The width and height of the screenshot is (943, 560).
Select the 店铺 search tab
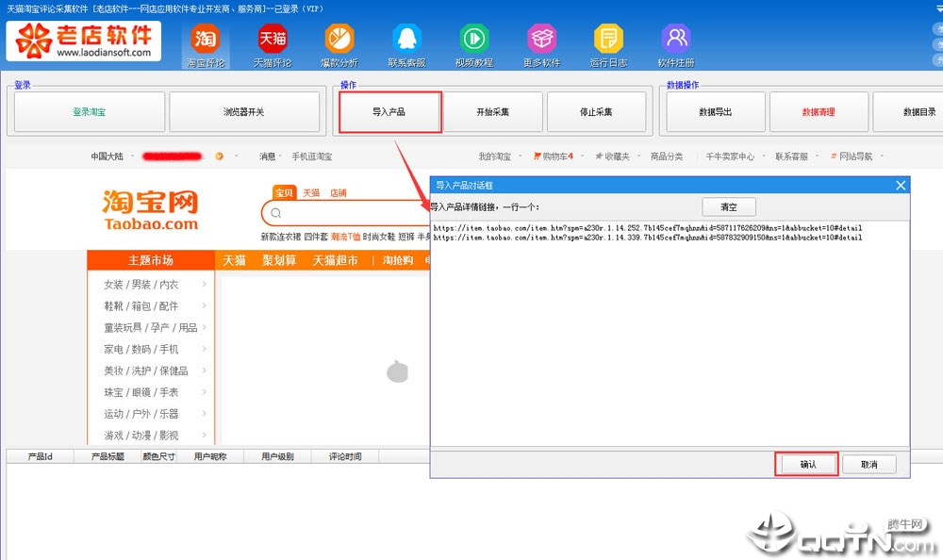(338, 192)
